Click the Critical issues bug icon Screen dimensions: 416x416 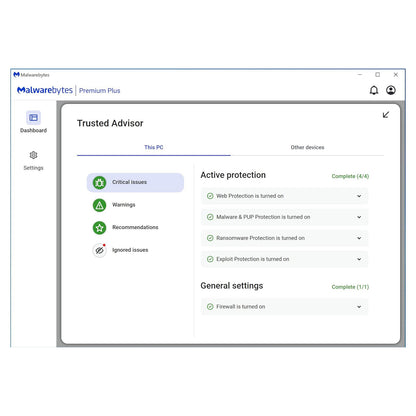click(99, 182)
